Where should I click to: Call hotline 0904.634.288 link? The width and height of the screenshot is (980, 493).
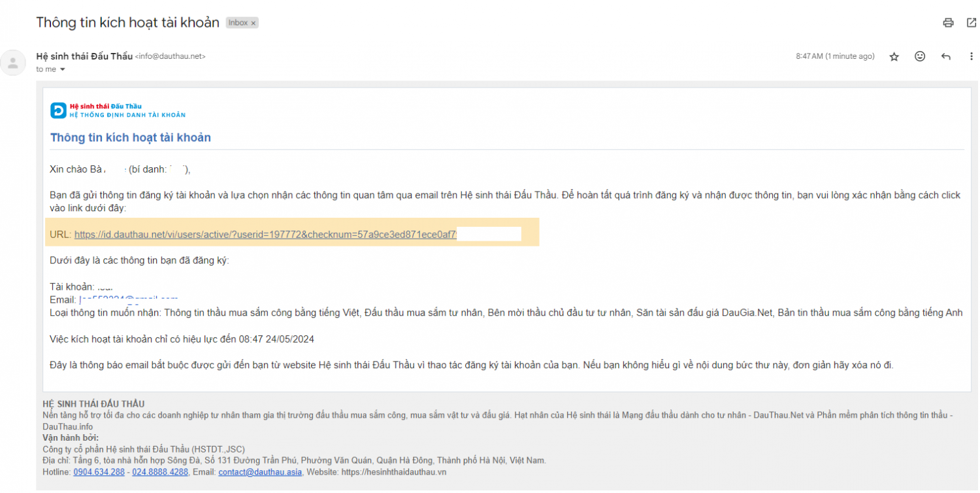[99, 472]
